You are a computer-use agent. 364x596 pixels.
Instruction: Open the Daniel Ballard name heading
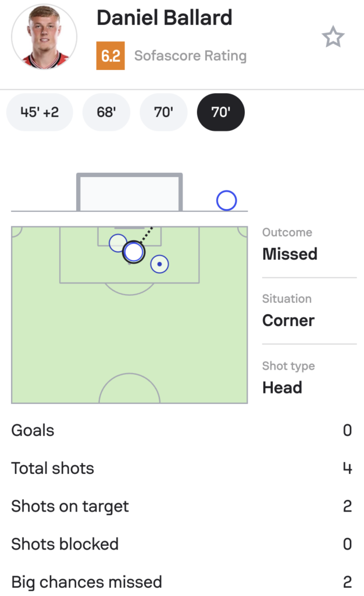coord(164,18)
